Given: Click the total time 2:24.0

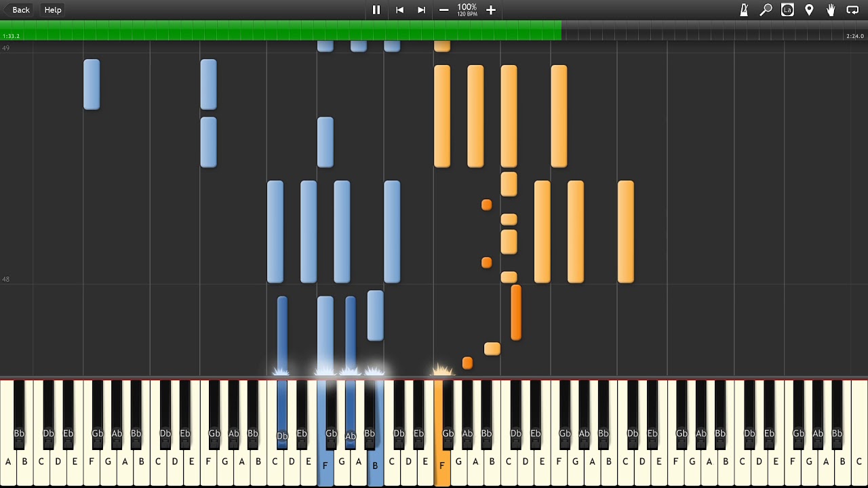Looking at the screenshot, I should coord(854,36).
